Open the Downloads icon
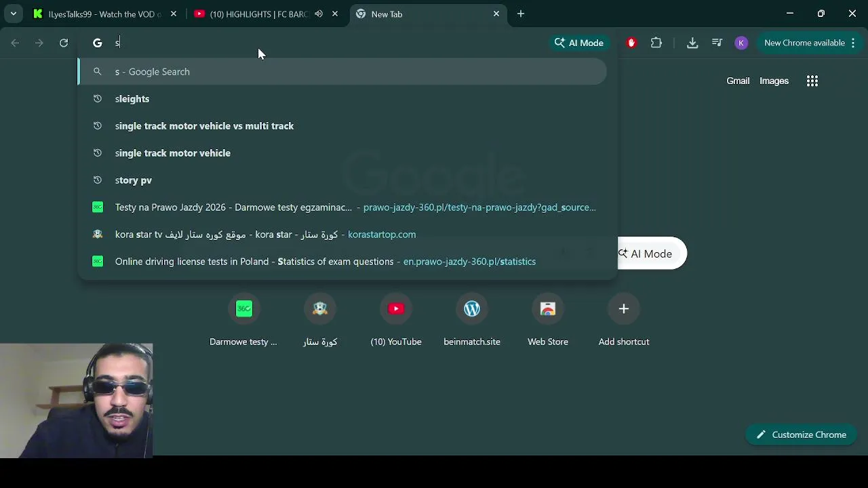The height and width of the screenshot is (488, 868). pyautogui.click(x=692, y=43)
